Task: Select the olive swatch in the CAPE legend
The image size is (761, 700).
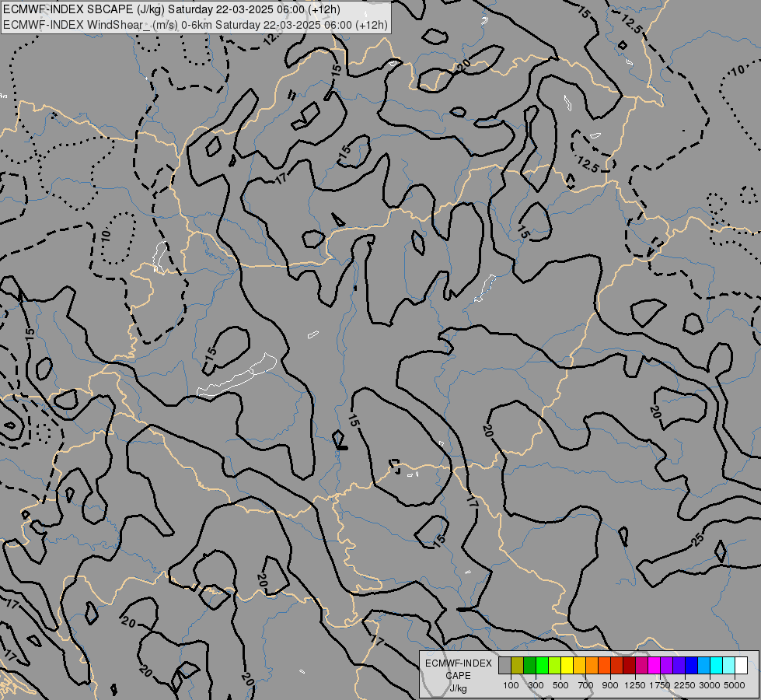Action: click(x=518, y=665)
